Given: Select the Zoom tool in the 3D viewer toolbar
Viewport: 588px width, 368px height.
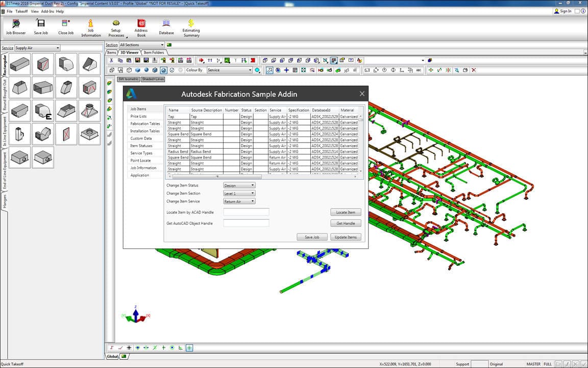Looking at the screenshot, I should tap(312, 70).
